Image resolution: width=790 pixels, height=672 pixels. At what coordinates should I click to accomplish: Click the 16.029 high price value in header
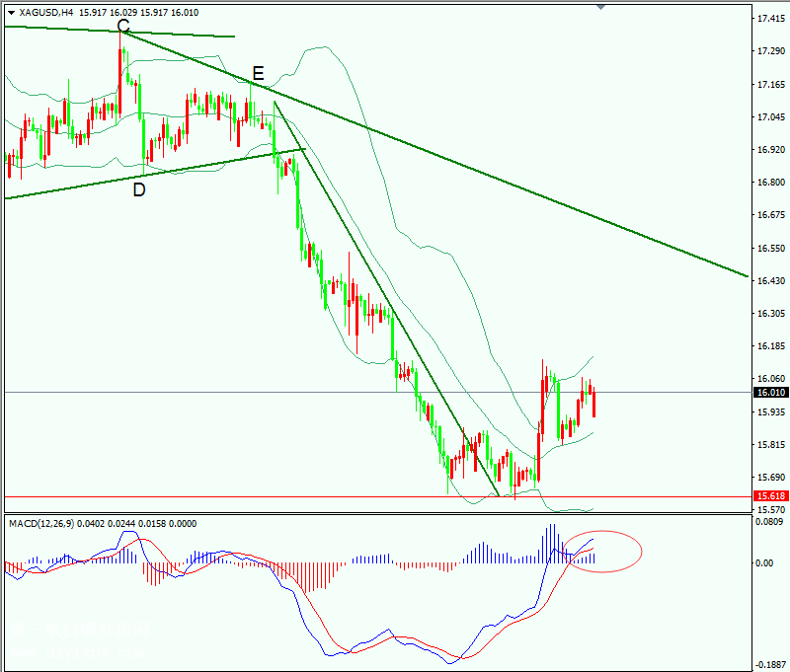pos(123,13)
